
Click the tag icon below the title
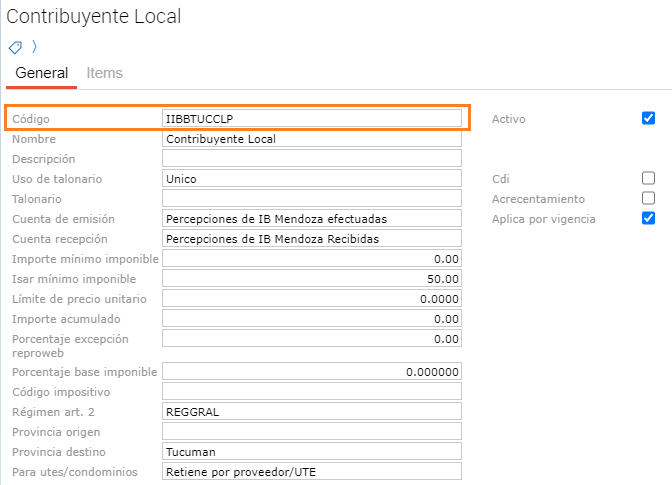(x=15, y=47)
